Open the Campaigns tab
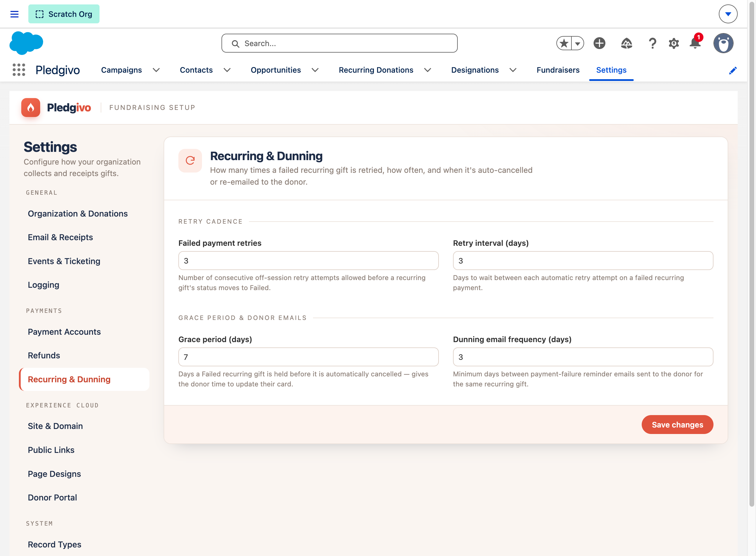 121,70
